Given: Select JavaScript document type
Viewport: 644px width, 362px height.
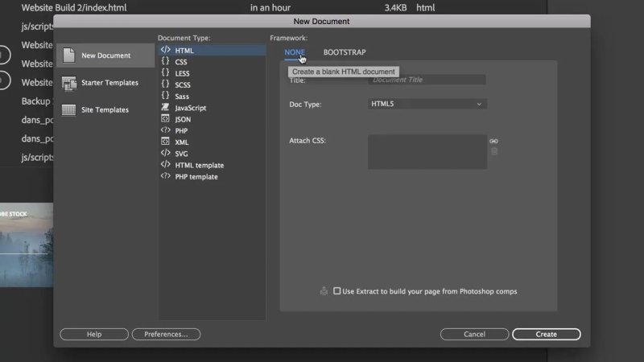Looking at the screenshot, I should (x=213, y=108).
